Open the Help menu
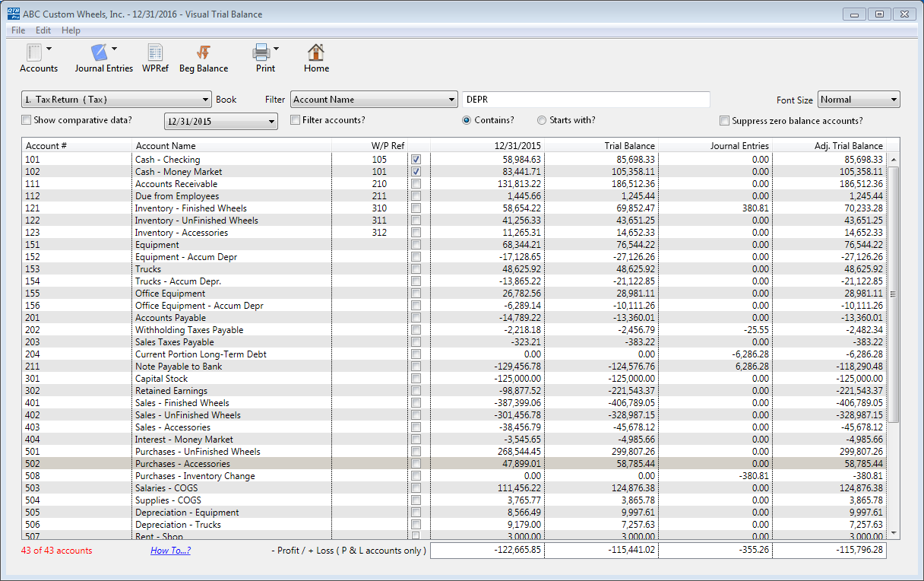The width and height of the screenshot is (924, 581). point(71,30)
